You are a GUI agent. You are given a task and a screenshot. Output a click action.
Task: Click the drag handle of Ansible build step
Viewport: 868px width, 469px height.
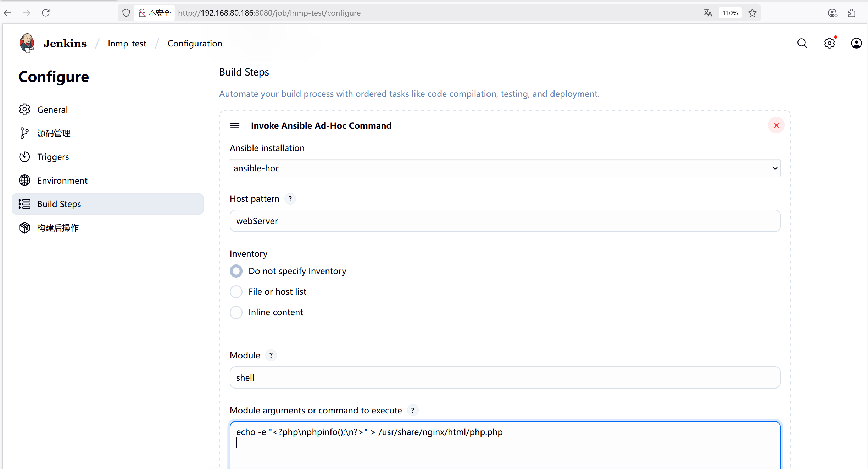point(235,125)
